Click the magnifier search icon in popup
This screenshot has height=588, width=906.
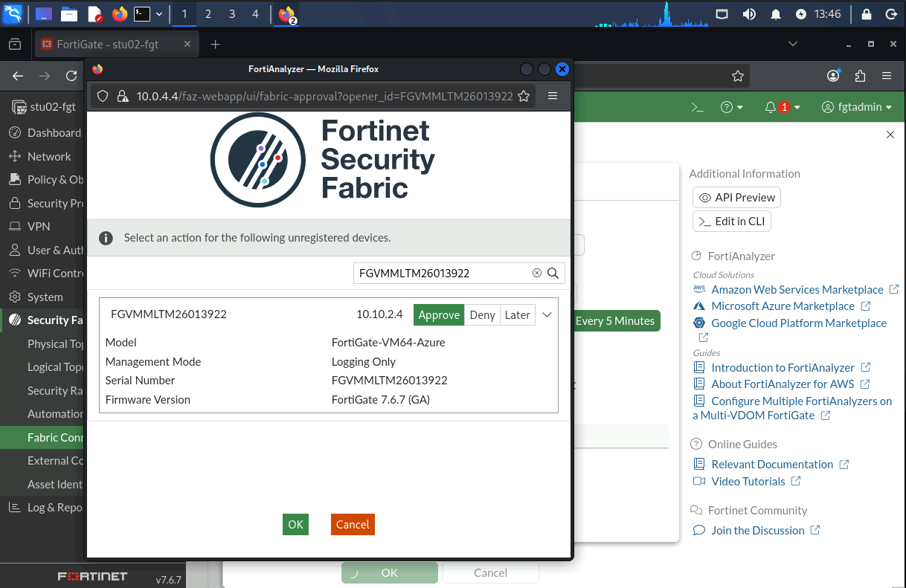(553, 273)
